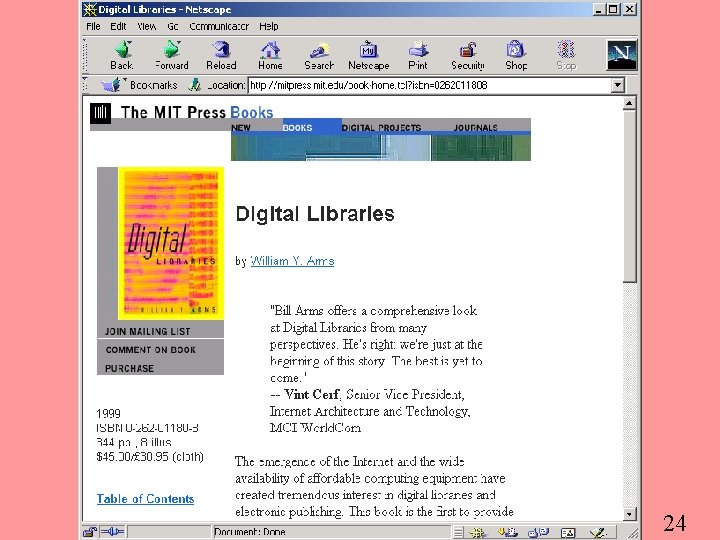Go back with the Back toolbar button
This screenshot has width=720, height=540.
pos(122,56)
